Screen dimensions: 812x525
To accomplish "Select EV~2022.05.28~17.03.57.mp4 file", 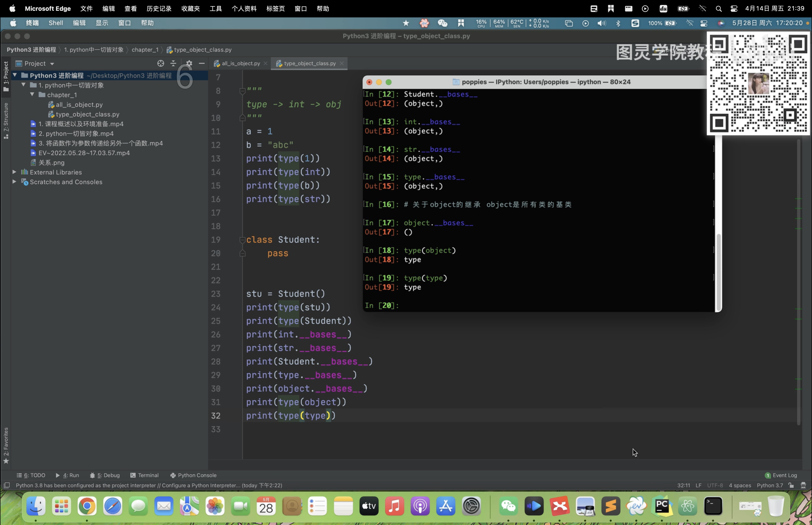I will pyautogui.click(x=84, y=153).
